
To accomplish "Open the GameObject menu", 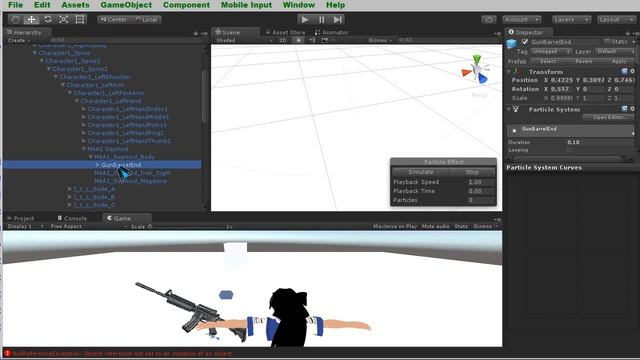I will click(126, 5).
